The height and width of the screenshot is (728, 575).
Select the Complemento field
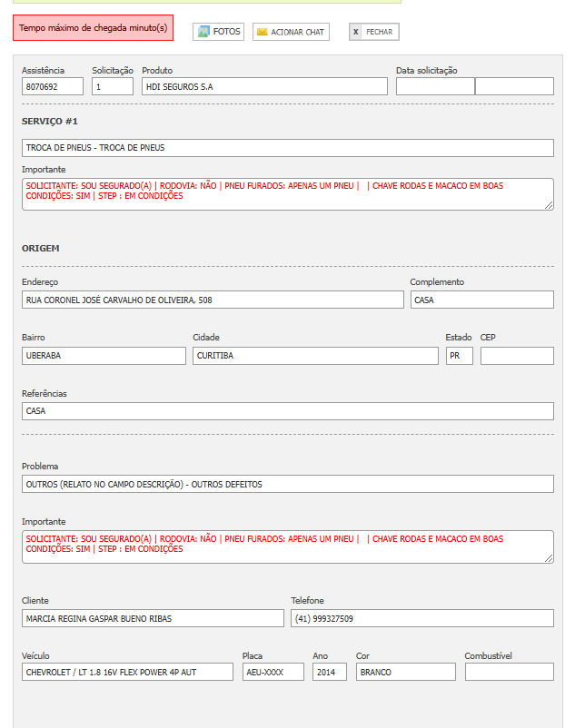click(481, 300)
